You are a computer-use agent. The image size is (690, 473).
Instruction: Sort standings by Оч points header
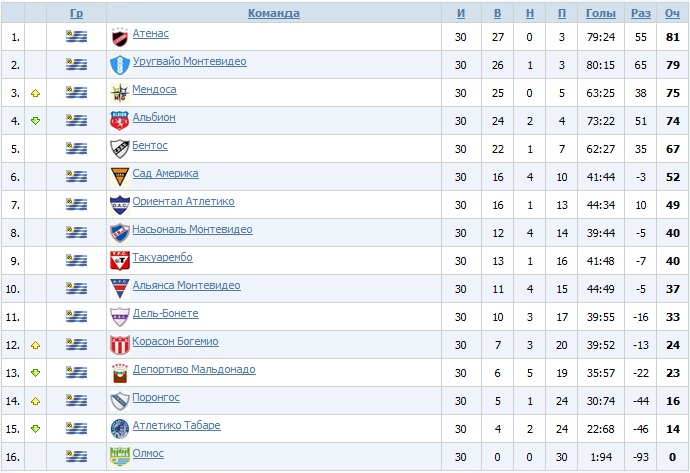[672, 13]
